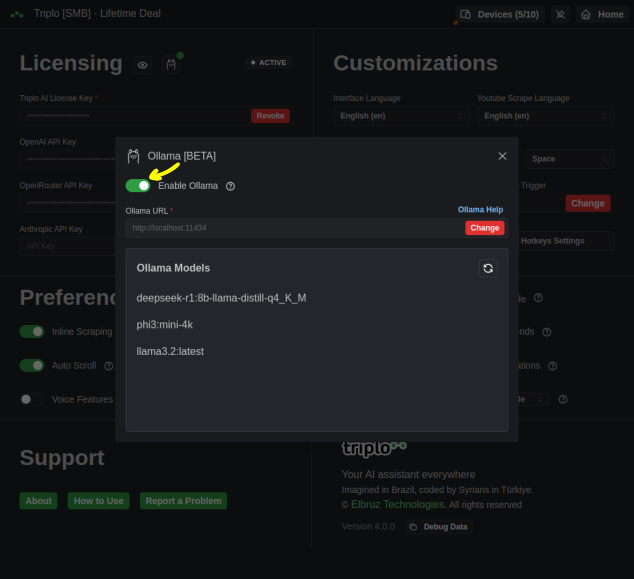Toggle Auto Scroll switch
The image size is (634, 579).
pyautogui.click(x=32, y=366)
